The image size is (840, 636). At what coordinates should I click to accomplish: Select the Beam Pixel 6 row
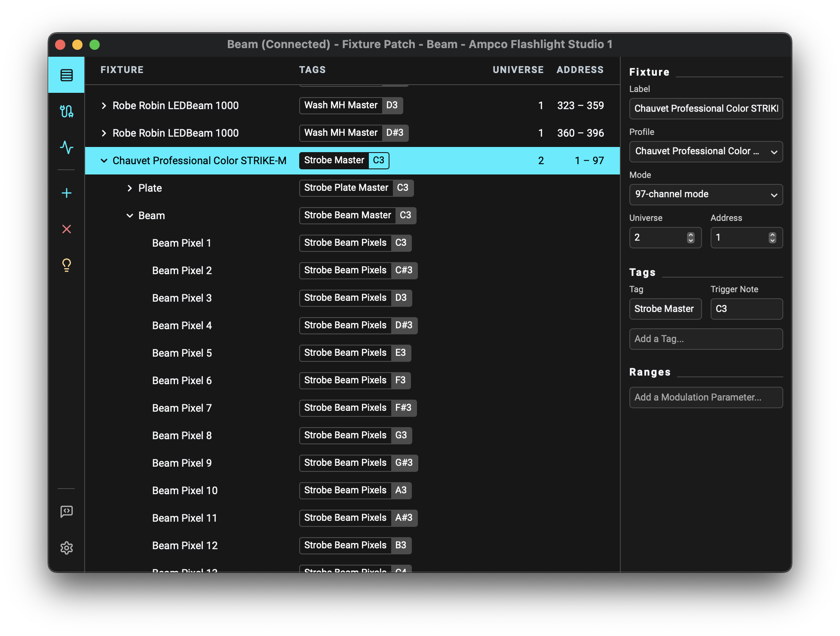(352, 381)
